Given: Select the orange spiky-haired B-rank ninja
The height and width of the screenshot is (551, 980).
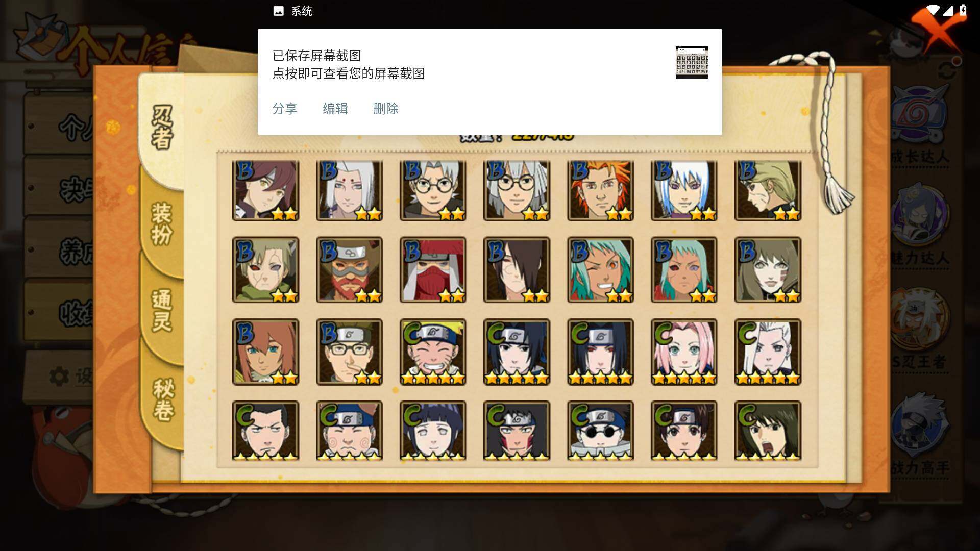Looking at the screenshot, I should coord(600,190).
